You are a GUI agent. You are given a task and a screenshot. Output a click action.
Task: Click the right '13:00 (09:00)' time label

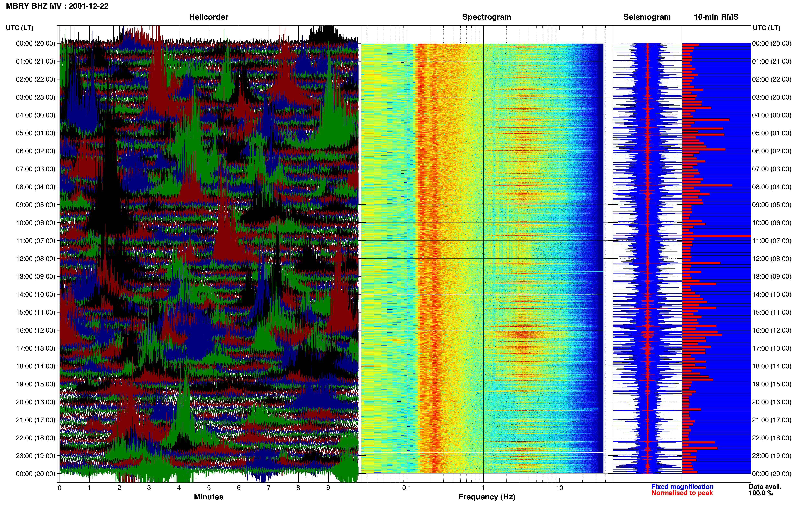click(772, 277)
